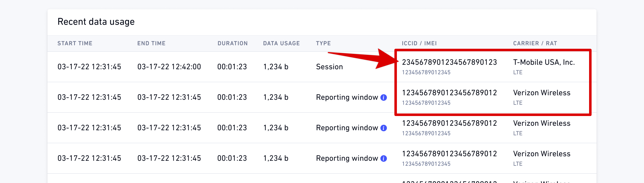The image size is (644, 183).
Task: Click LTE under T-Mobile USA, Inc.
Action: click(518, 72)
